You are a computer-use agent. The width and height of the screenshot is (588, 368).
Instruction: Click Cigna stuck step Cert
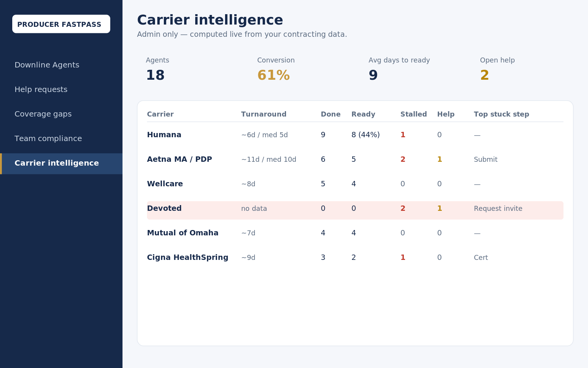[x=481, y=258]
